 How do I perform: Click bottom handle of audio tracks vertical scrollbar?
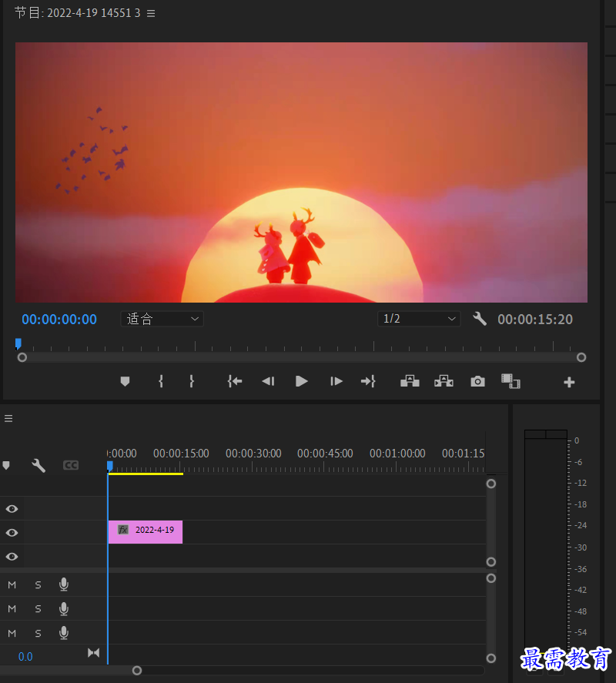(x=491, y=658)
